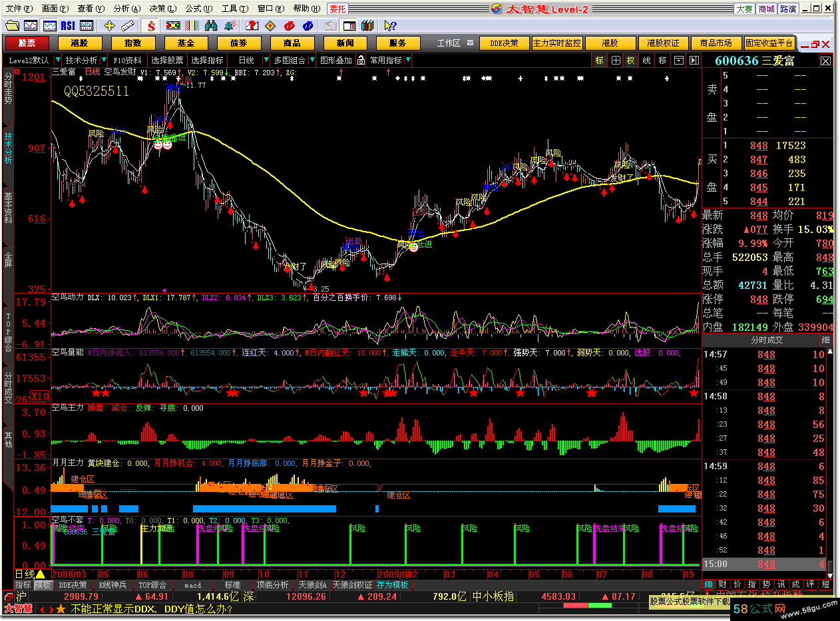Click the window layout toolbar icon
This screenshot has width=840, height=621.
pos(349,26)
